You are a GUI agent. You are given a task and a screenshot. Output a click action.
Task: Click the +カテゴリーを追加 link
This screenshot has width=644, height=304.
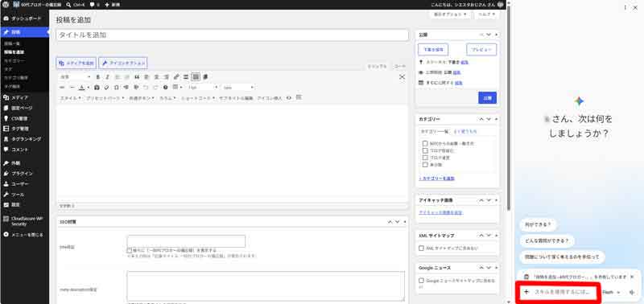click(436, 179)
